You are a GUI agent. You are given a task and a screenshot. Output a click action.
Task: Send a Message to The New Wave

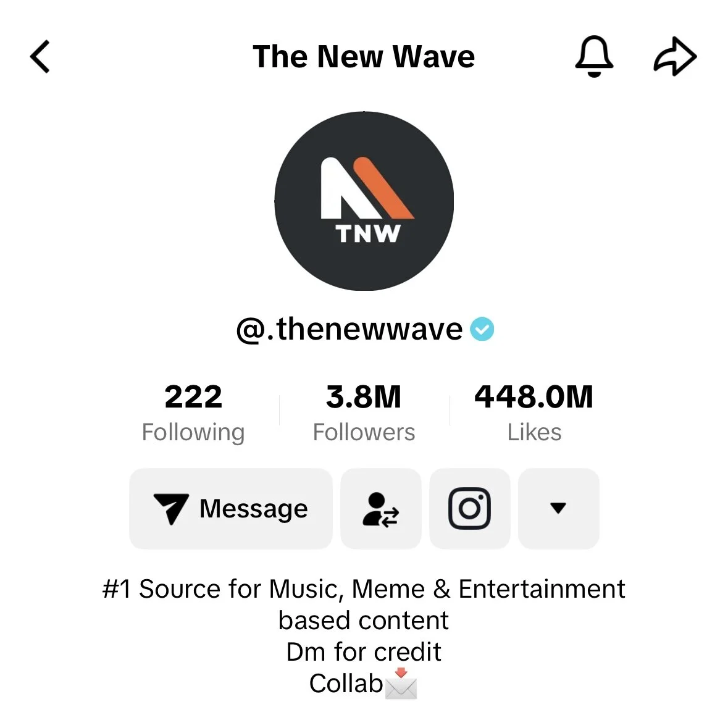[x=231, y=508]
